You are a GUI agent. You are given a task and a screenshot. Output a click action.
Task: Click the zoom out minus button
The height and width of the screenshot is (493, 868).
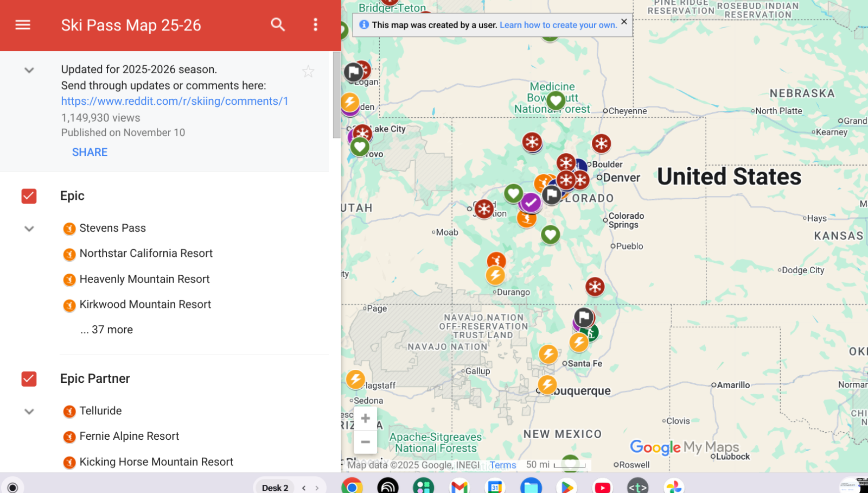tap(365, 442)
